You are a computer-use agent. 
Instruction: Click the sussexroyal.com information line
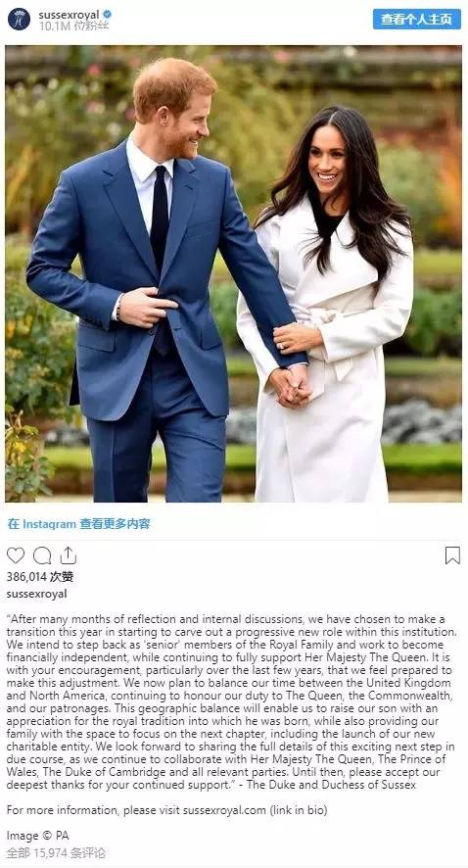click(x=167, y=810)
